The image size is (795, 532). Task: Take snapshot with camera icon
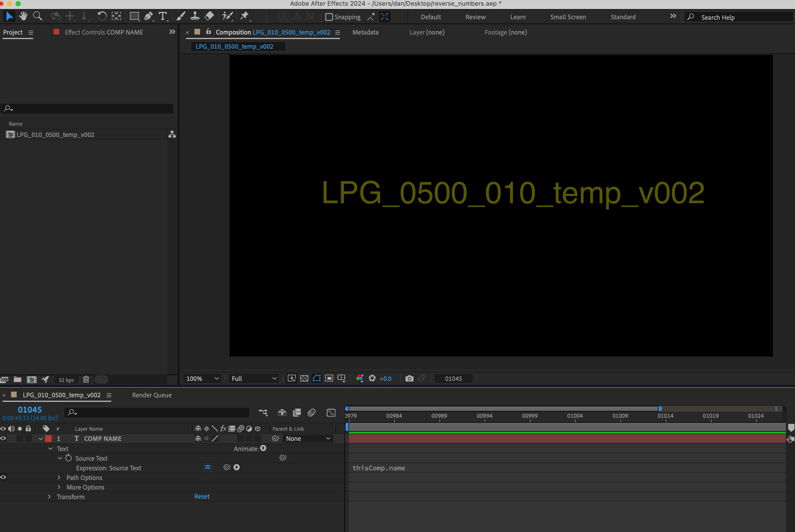pyautogui.click(x=409, y=378)
